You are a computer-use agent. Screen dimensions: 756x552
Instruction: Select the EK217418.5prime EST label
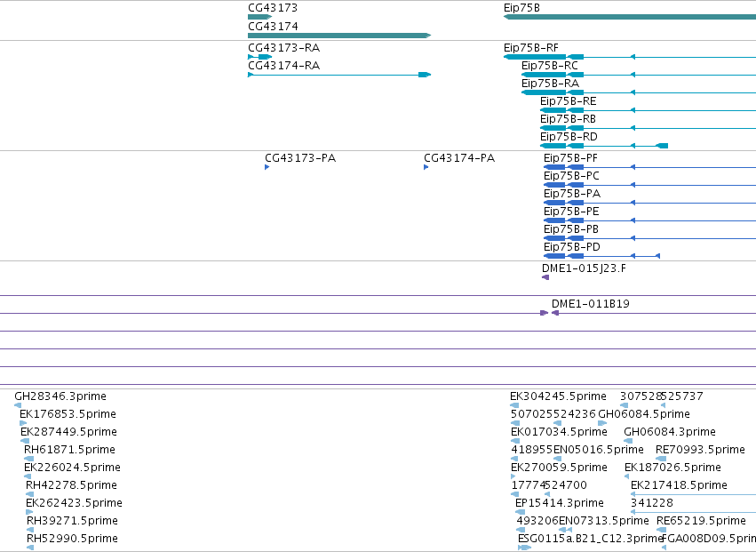pos(680,485)
